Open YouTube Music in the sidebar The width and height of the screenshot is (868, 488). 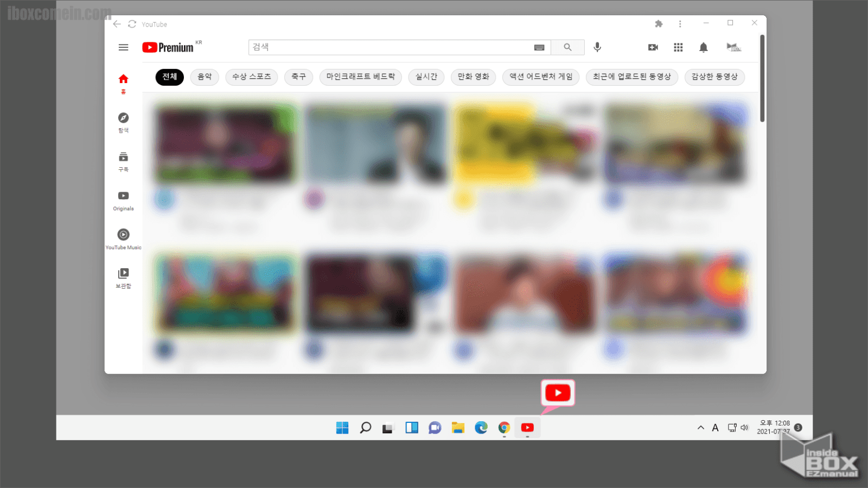(123, 238)
